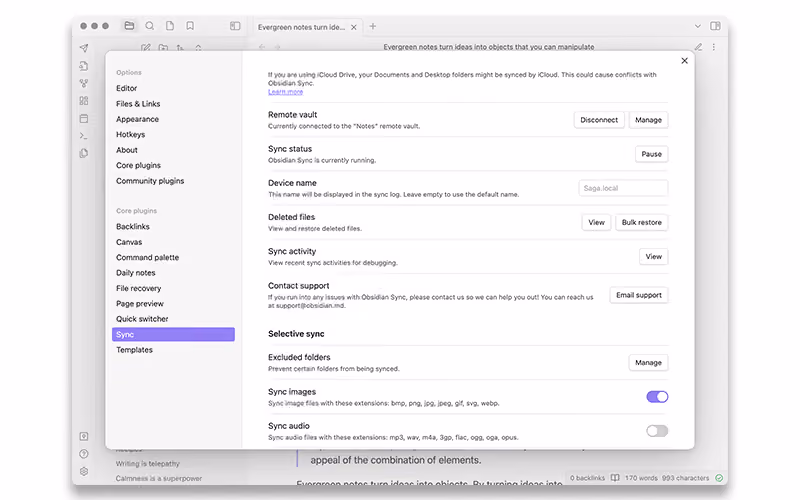Disable the Sync images toggle

pos(657,397)
